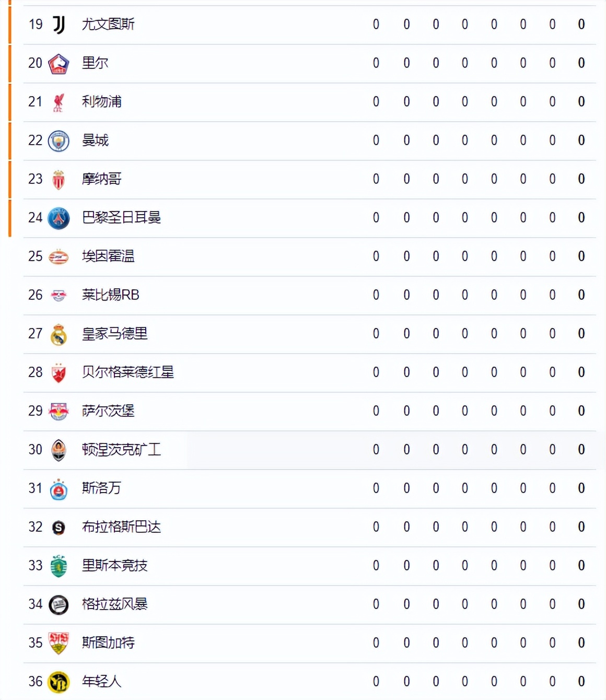Click the Juventus club crest
606x700 pixels.
tap(59, 25)
